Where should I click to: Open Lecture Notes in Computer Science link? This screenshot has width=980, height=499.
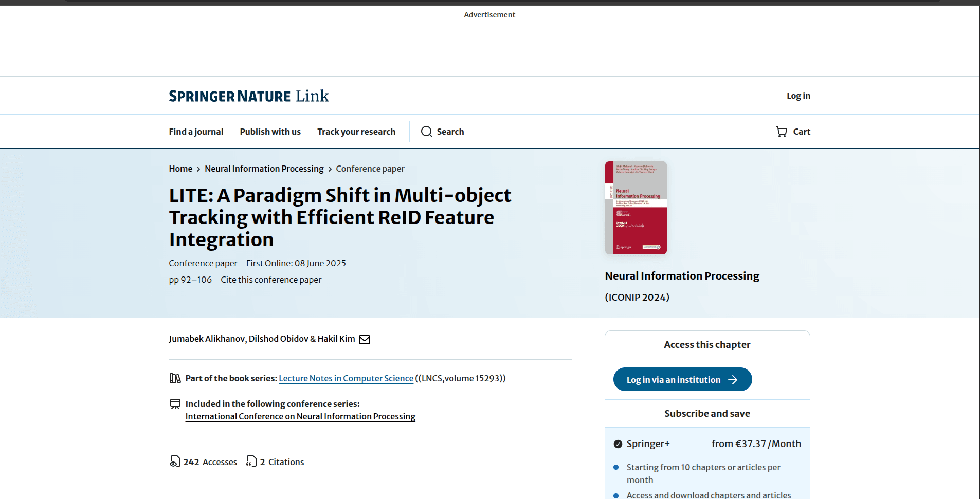point(346,378)
